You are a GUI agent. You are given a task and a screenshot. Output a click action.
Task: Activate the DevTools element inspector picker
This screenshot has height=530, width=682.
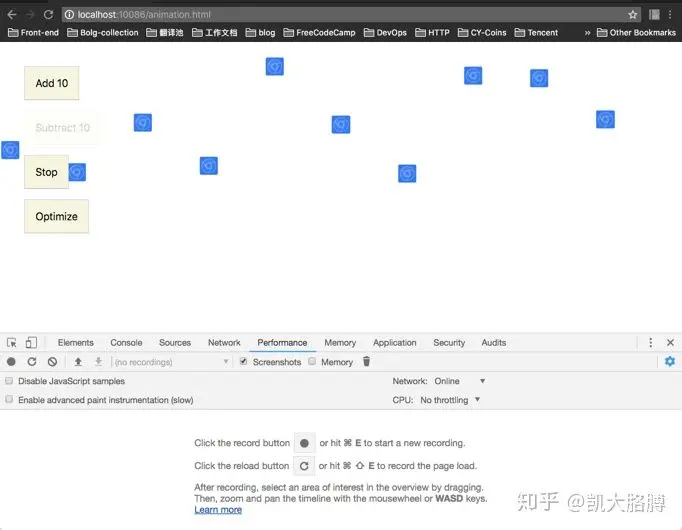coord(12,343)
